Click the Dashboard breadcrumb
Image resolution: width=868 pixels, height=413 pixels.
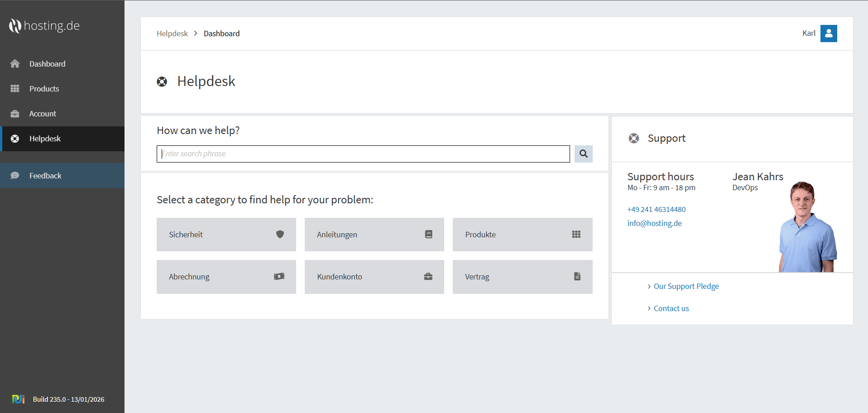(222, 34)
